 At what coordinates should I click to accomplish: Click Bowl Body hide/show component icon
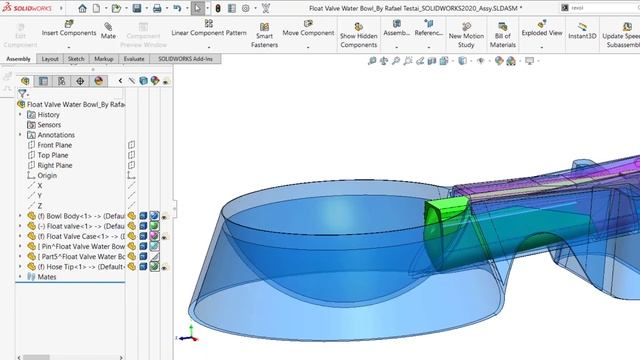pos(131,216)
